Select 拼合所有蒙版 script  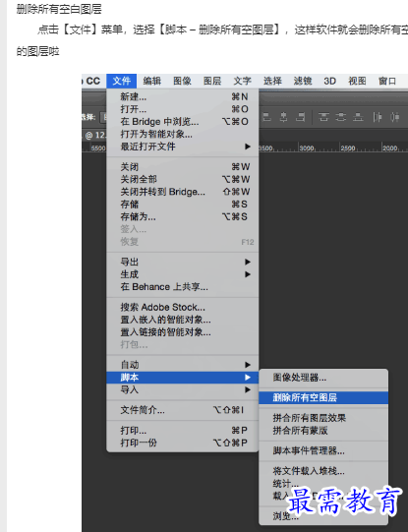coord(323,430)
